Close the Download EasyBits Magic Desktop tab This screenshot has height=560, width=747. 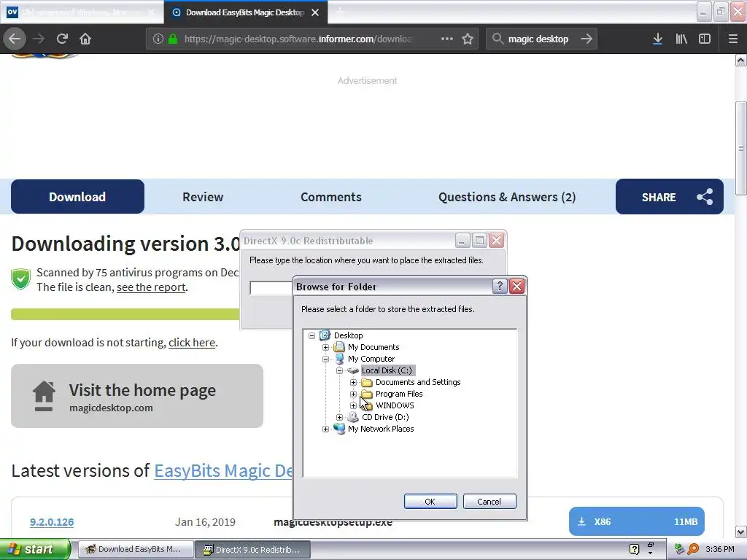(x=315, y=12)
